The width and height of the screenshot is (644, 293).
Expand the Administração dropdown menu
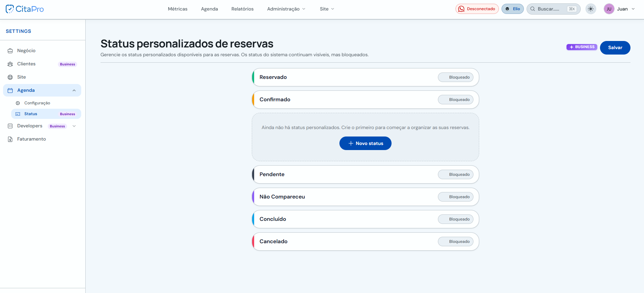(286, 9)
